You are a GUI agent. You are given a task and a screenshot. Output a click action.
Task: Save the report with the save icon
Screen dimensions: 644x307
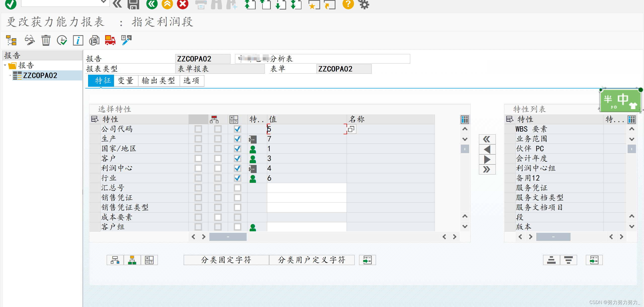[133, 4]
